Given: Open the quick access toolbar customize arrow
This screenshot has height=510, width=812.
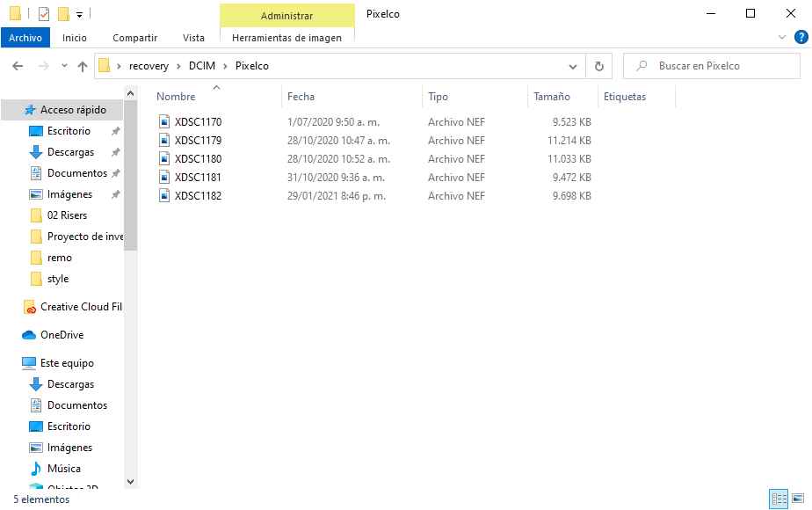Looking at the screenshot, I should 79,15.
